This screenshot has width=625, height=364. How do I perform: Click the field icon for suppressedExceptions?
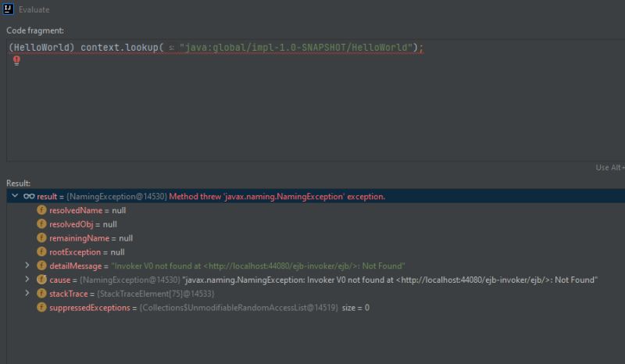(x=41, y=308)
